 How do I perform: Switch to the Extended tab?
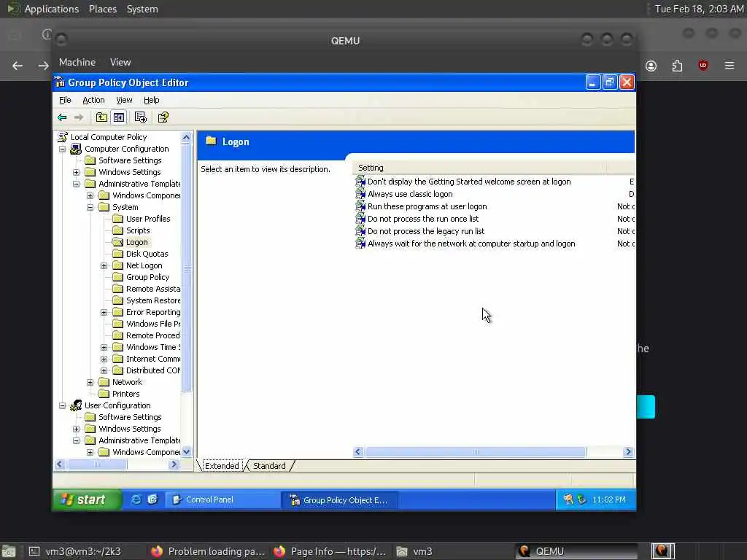click(x=222, y=466)
